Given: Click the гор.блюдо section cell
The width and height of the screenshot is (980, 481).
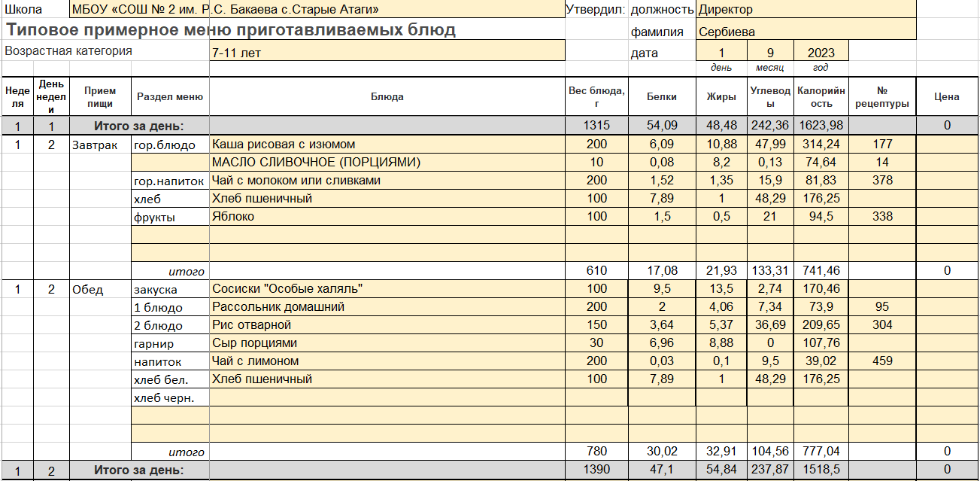Looking at the screenshot, I should [x=170, y=145].
